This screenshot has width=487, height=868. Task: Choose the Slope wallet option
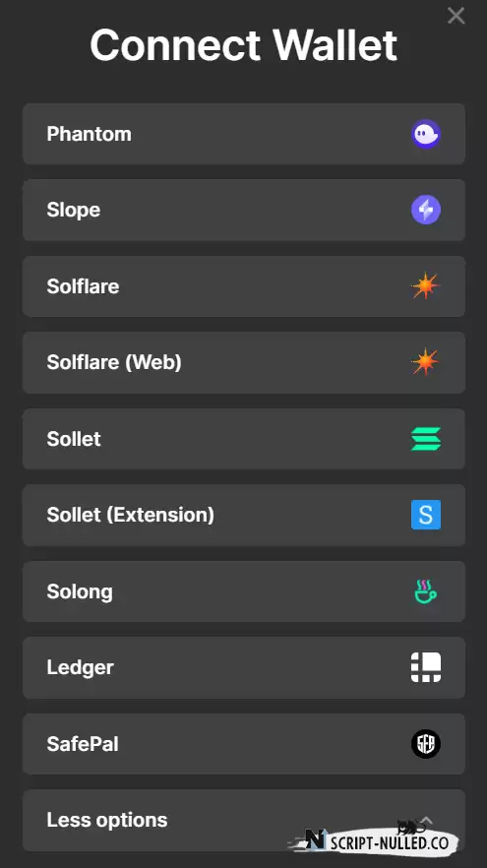click(x=244, y=210)
